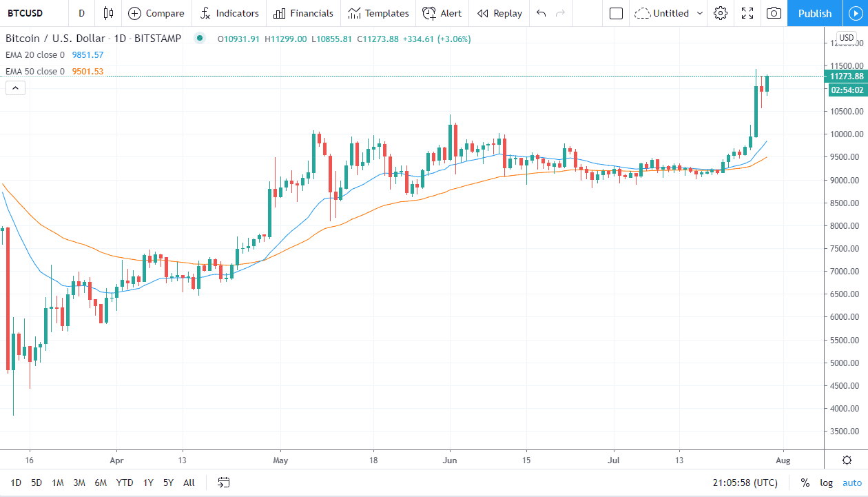The width and height of the screenshot is (868, 497).
Task: Take a chart snapshot with camera icon
Action: (x=774, y=13)
